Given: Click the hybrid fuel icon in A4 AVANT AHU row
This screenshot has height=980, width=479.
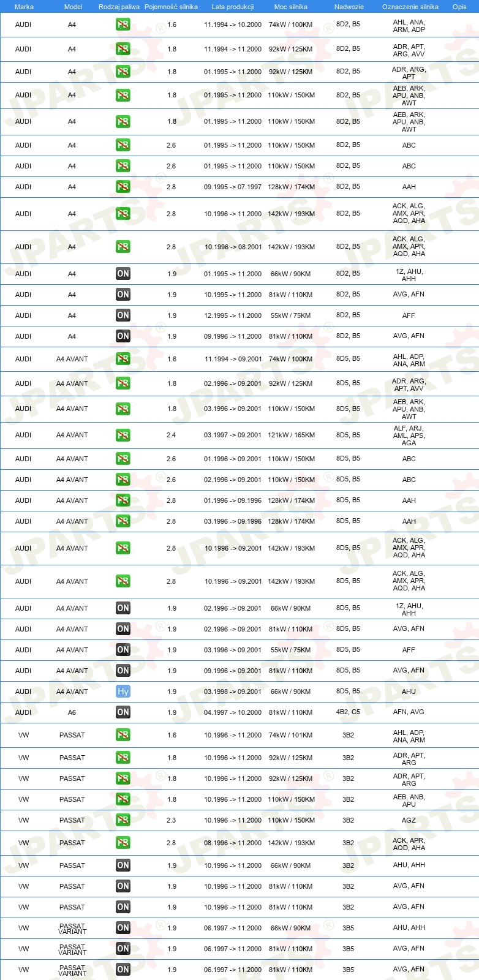Looking at the screenshot, I should tap(123, 692).
